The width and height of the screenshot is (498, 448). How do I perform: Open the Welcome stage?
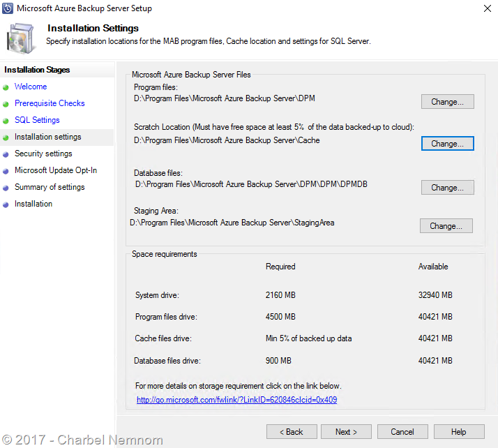point(31,87)
